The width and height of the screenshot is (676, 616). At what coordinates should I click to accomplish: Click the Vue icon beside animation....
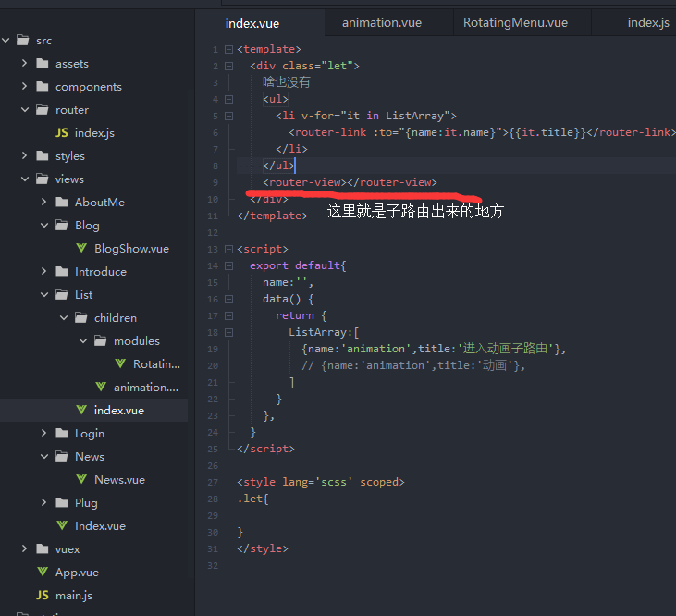pos(101,387)
